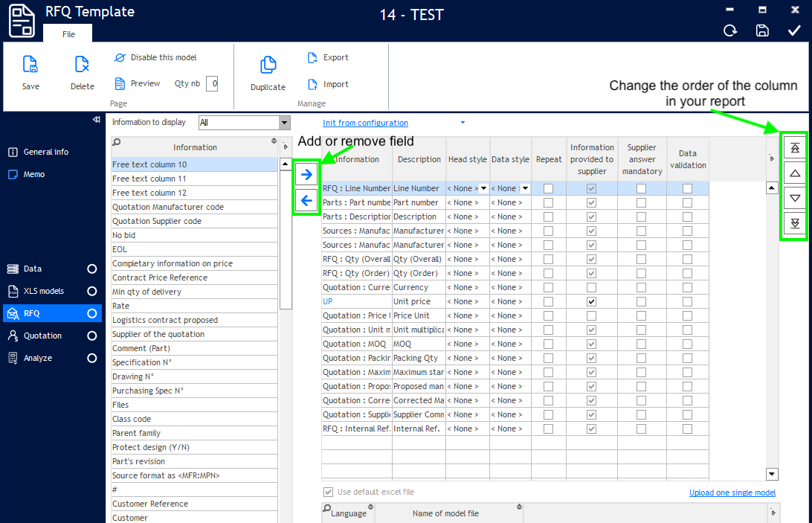The height and width of the screenshot is (523, 812).
Task: Move column to top of order
Action: (794, 148)
